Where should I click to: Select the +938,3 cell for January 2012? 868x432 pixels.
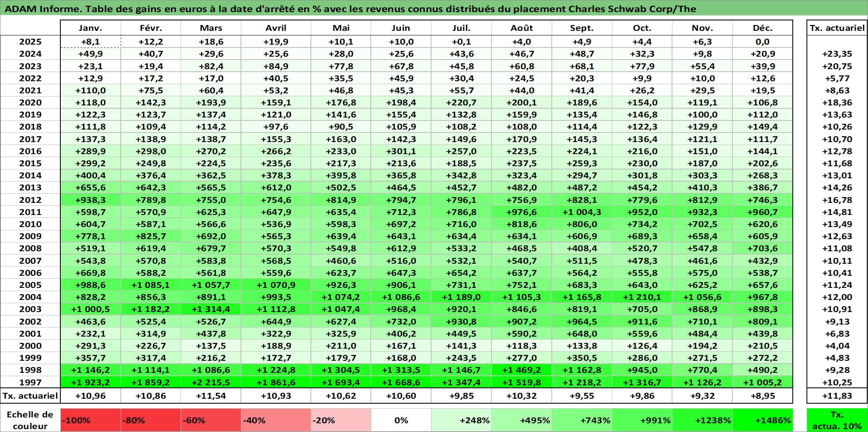point(90,200)
